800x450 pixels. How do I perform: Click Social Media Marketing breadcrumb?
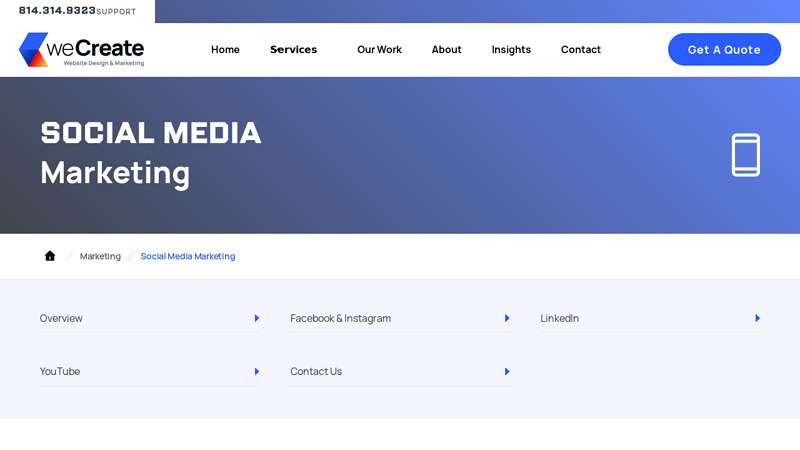pos(188,256)
